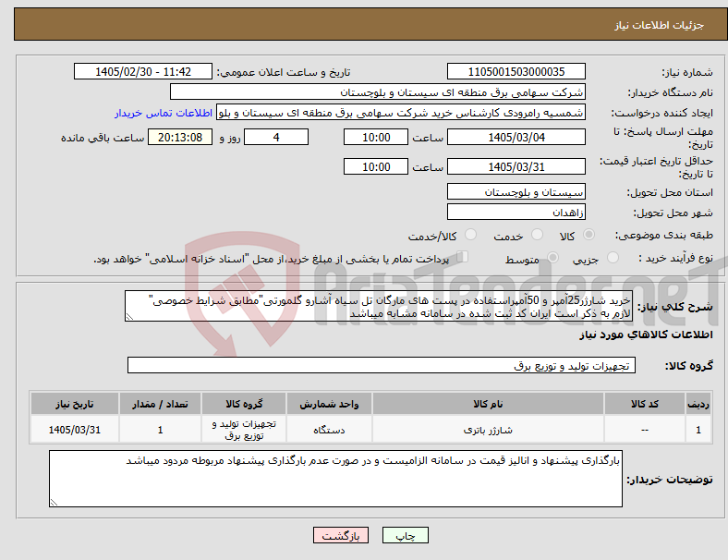The height and width of the screenshot is (560, 728).
Task: Click the table cell date 1405/03/31
Action: point(74,430)
